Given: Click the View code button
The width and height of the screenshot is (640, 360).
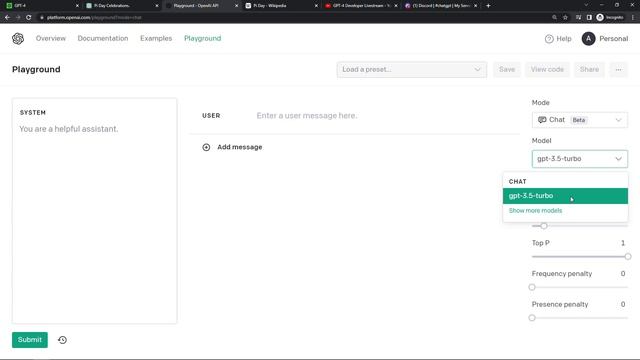Looking at the screenshot, I should tap(547, 69).
